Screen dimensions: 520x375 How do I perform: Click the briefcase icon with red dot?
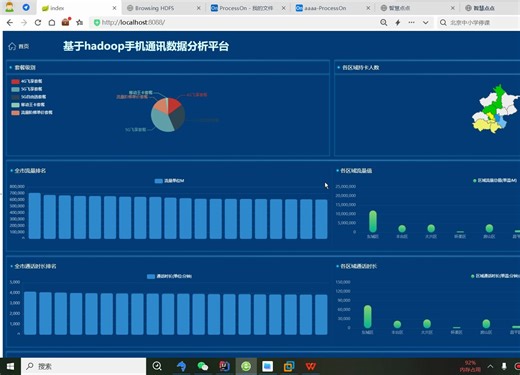(x=66, y=22)
